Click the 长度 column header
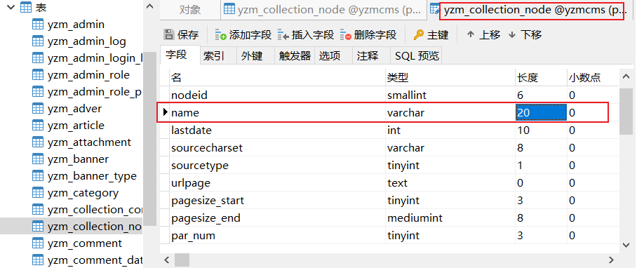This screenshot has width=644, height=268. [x=542, y=78]
